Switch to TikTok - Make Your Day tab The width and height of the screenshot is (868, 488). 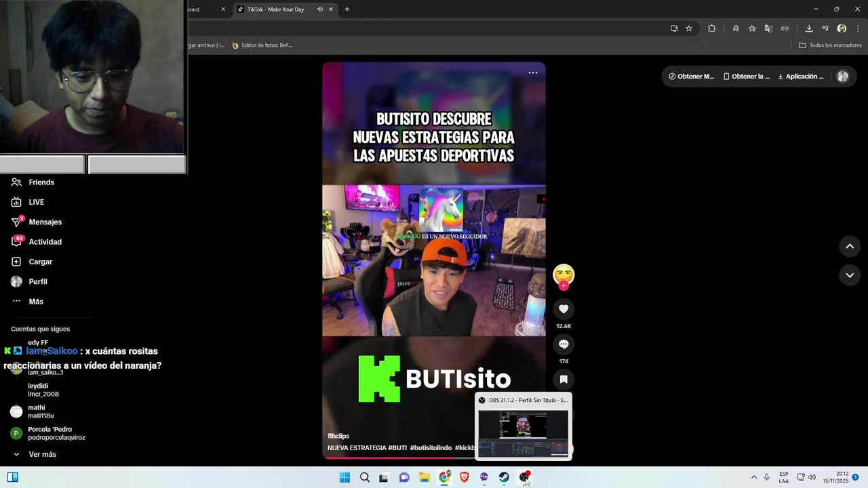[275, 9]
